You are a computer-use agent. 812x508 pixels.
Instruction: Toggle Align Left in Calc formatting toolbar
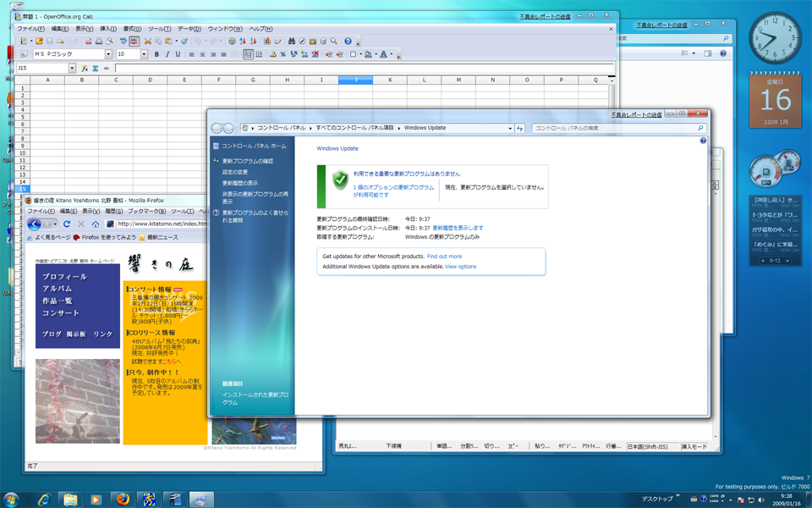192,54
